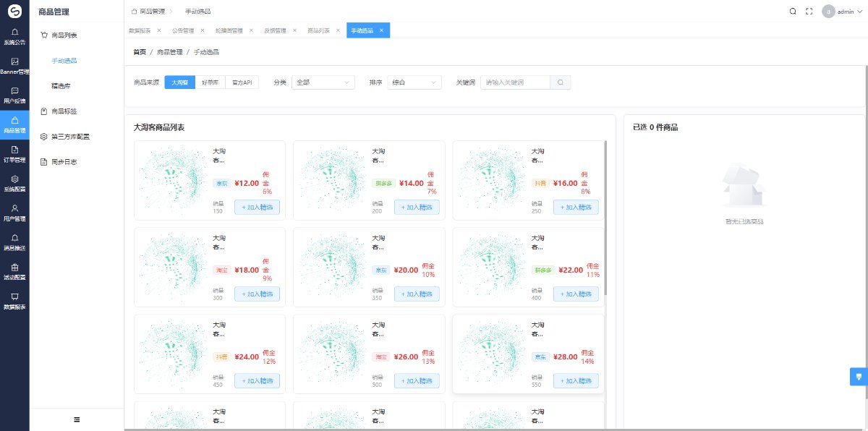Click 首页 in the breadcrumb
868x431 pixels.
[x=140, y=52]
